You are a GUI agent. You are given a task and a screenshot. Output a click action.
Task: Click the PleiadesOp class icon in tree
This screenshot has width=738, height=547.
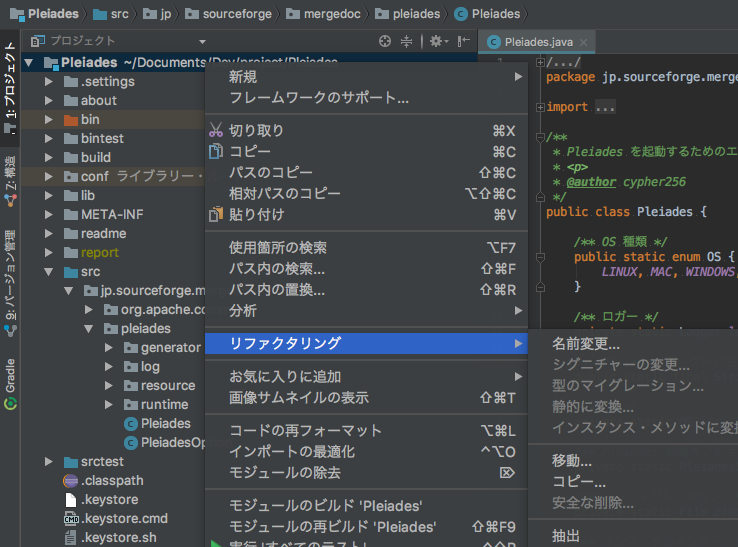point(130,442)
